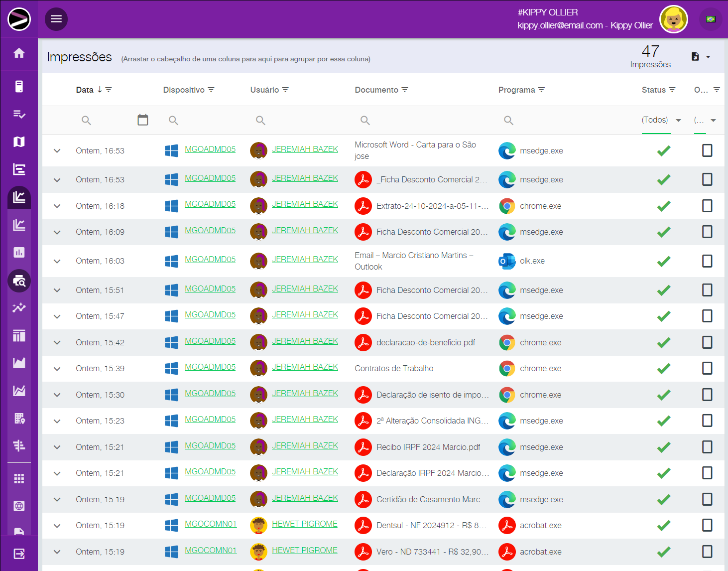
Task: Open the hamburger menu button
Action: [x=56, y=19]
